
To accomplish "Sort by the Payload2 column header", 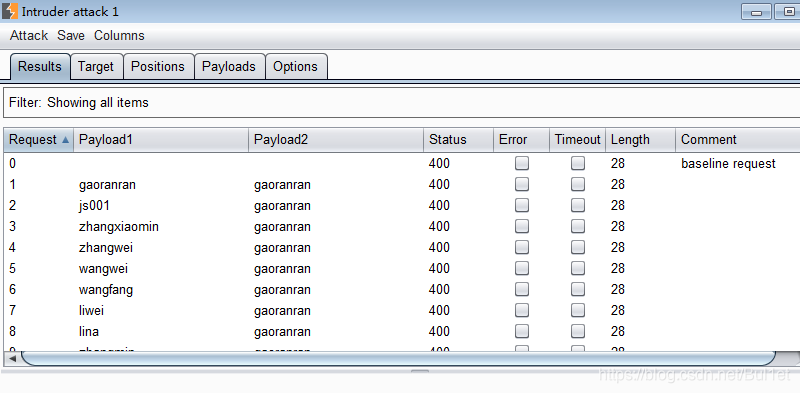I will pos(336,140).
